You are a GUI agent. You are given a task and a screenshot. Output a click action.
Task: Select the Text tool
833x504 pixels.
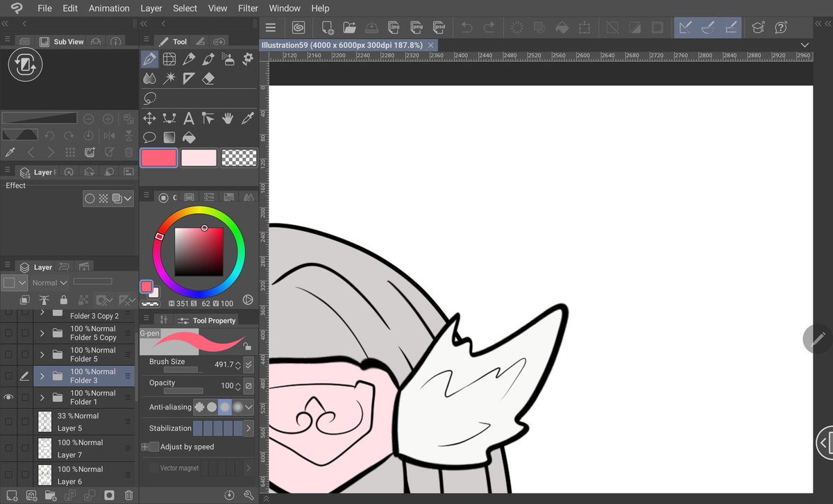click(x=189, y=119)
